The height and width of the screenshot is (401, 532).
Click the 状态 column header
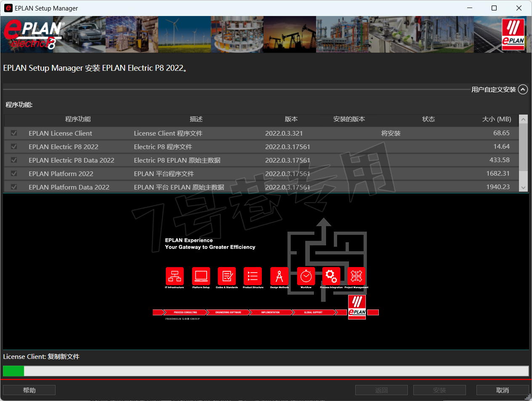[x=428, y=119]
